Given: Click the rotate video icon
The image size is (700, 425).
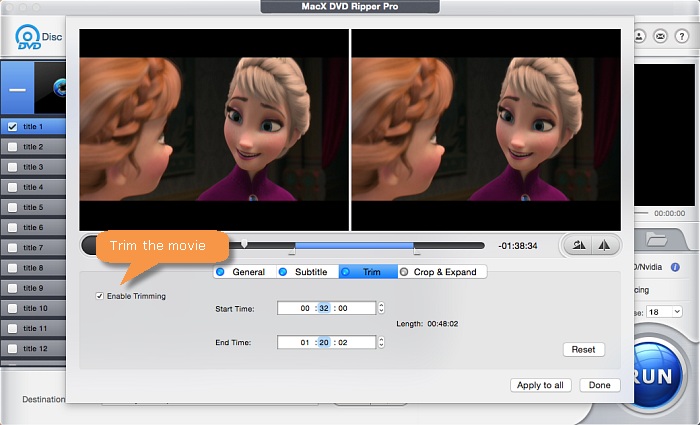Looking at the screenshot, I should coord(579,245).
